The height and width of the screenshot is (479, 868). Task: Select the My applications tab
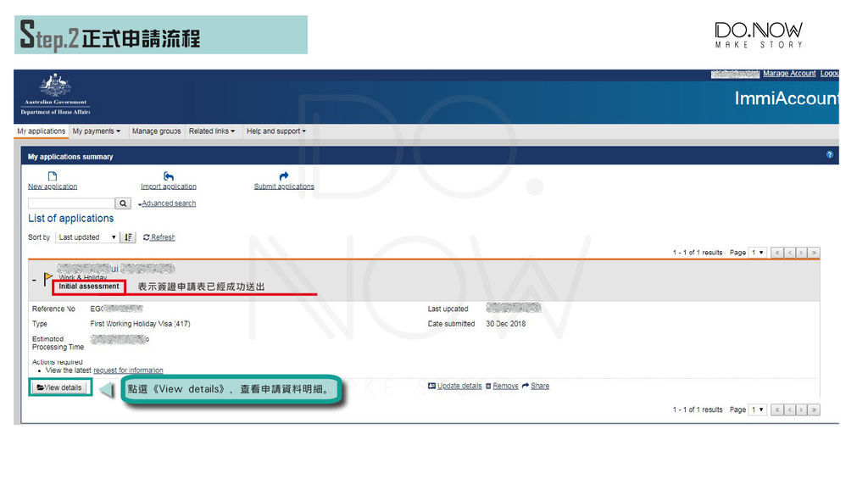[41, 131]
